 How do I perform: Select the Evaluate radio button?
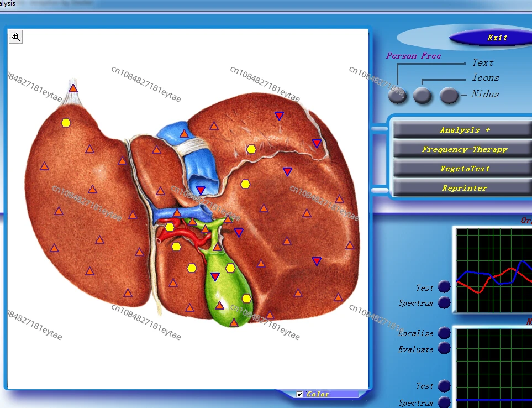tap(444, 348)
